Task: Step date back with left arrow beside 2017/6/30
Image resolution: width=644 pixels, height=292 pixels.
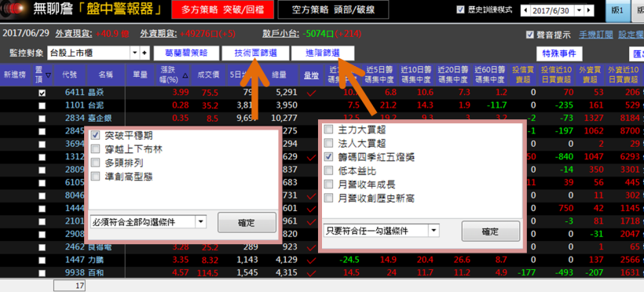Action: click(525, 10)
